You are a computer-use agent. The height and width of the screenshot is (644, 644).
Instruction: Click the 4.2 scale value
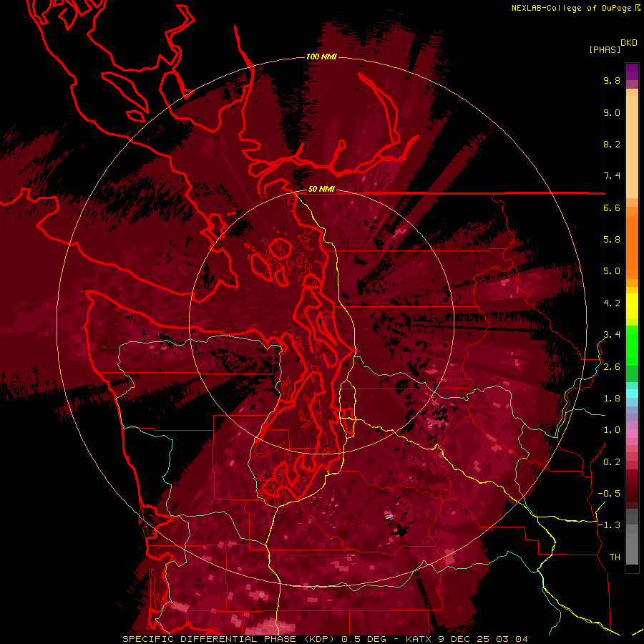[x=612, y=303]
